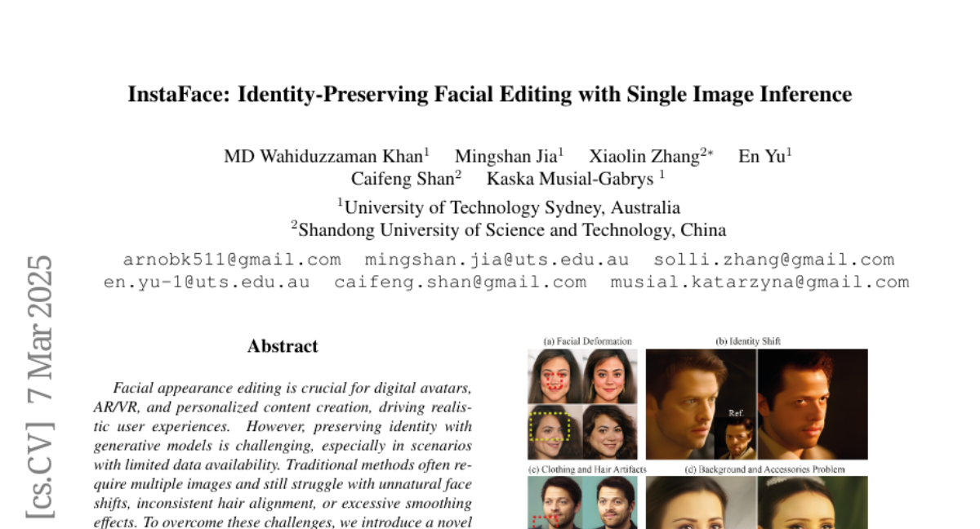Click the Shandong University of Science and Technology line
980x529 pixels.
508,229
